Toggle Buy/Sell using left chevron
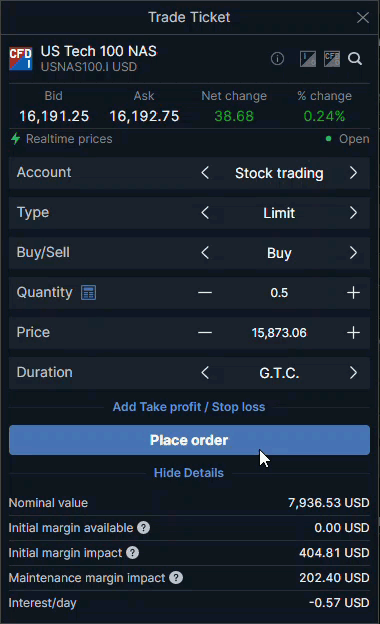The image size is (380, 624). [x=205, y=253]
